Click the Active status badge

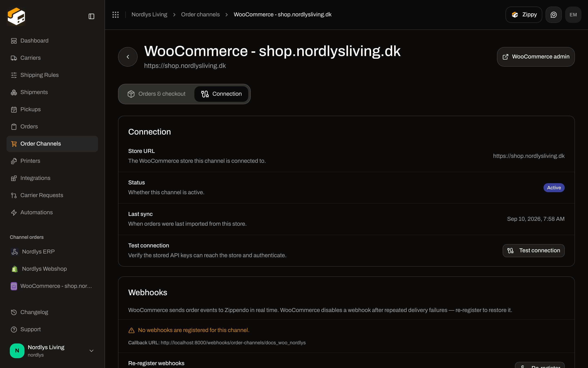point(554,188)
